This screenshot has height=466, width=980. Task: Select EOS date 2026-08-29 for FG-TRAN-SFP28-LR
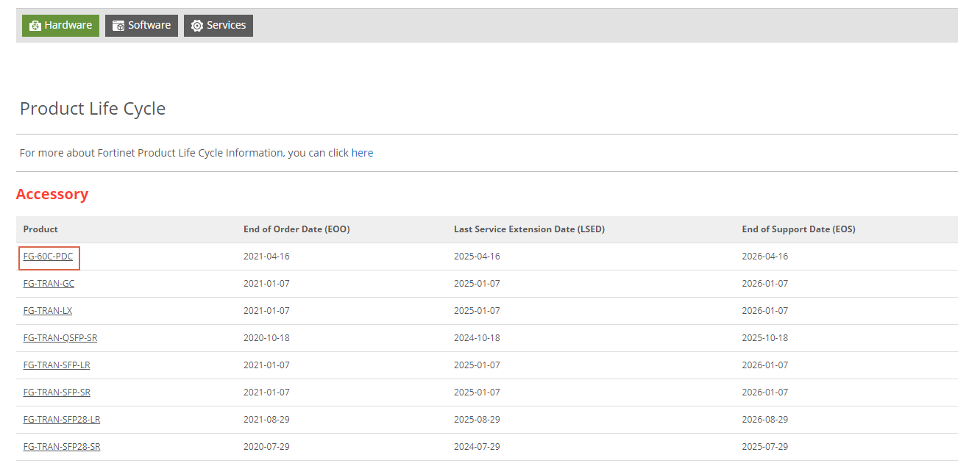point(764,420)
